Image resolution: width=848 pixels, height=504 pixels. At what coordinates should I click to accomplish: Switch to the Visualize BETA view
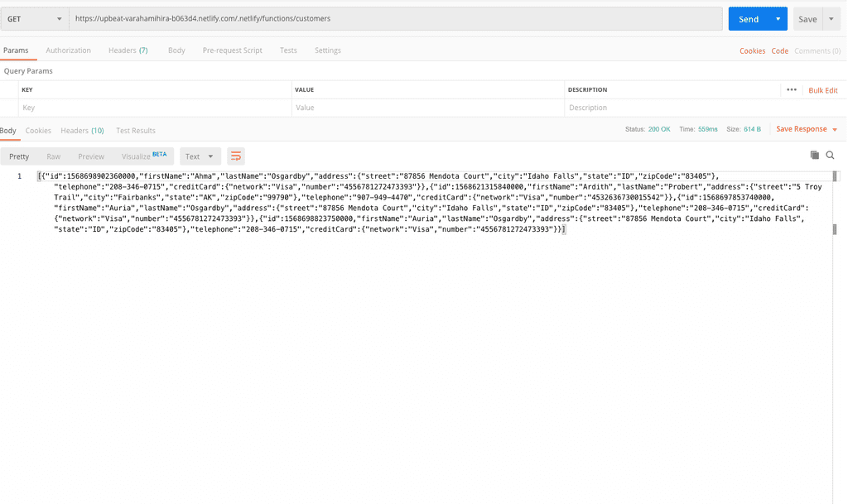tap(139, 156)
